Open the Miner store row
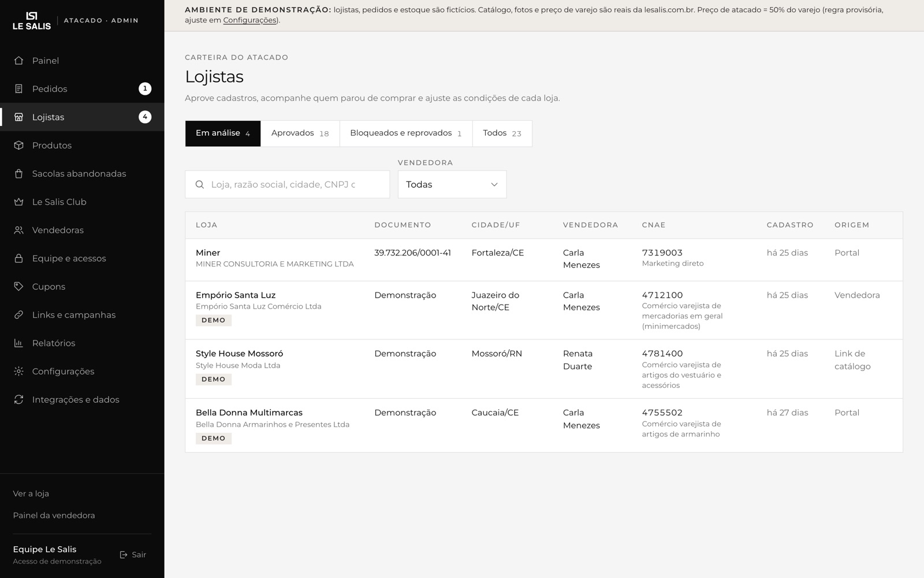Screen dimensions: 924x578 (544, 260)
